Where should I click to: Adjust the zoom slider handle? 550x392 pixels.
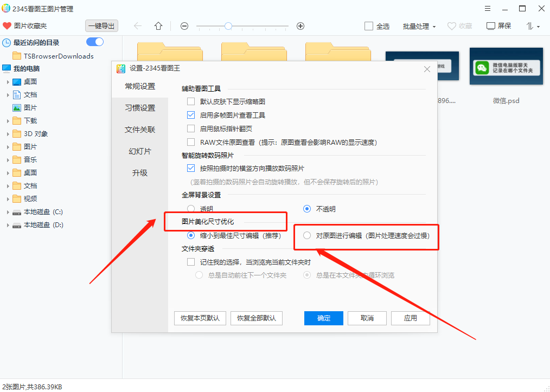(228, 25)
